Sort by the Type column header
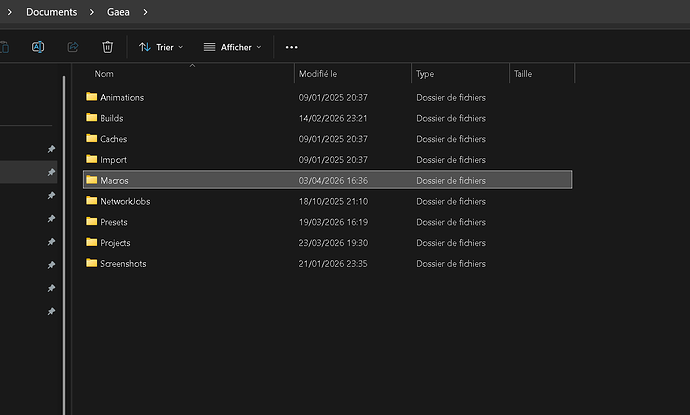 click(425, 74)
